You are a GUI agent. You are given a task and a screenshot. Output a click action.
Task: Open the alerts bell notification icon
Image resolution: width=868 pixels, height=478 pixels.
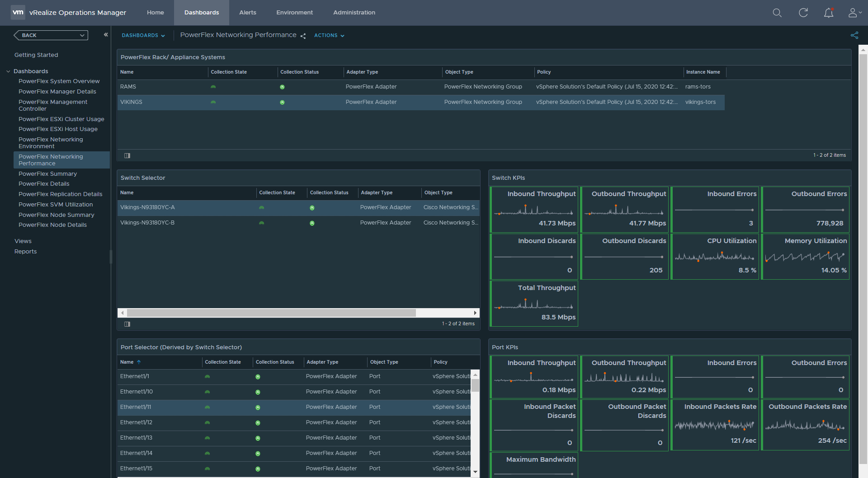[x=829, y=13]
